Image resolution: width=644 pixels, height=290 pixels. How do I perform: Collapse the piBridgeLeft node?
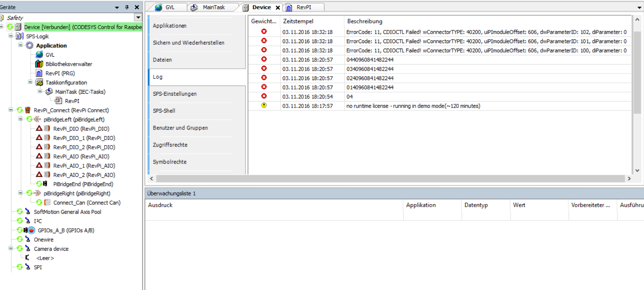click(x=21, y=119)
